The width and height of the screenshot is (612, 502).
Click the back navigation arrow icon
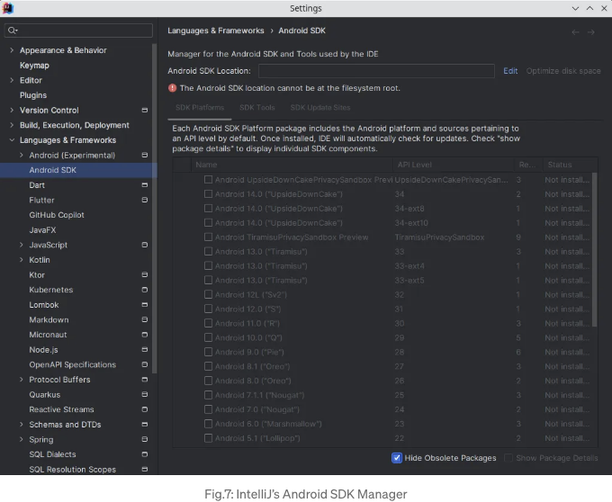575,32
